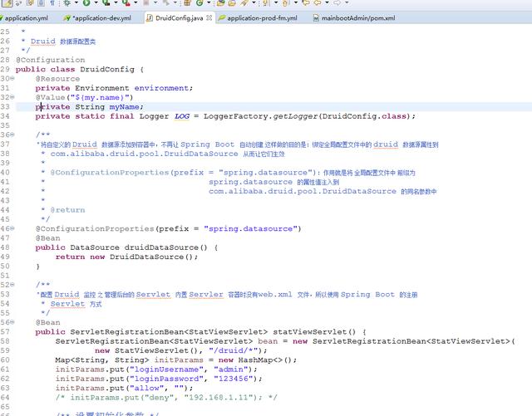Click the leaf icon on application-dev.yml tab
This screenshot has height=416, width=532.
tap(66, 17)
